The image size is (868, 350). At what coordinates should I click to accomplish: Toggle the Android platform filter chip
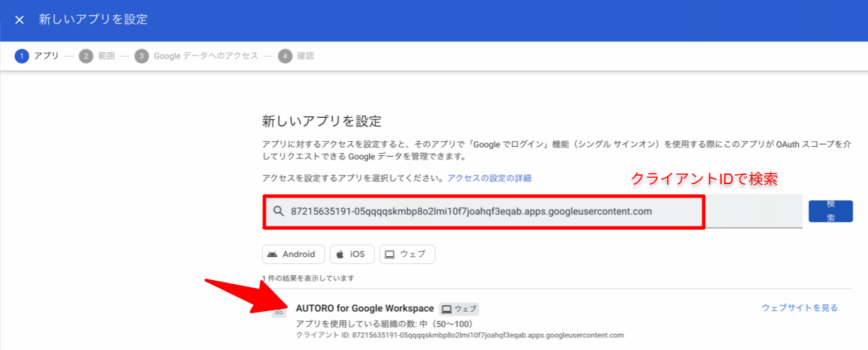click(x=293, y=254)
